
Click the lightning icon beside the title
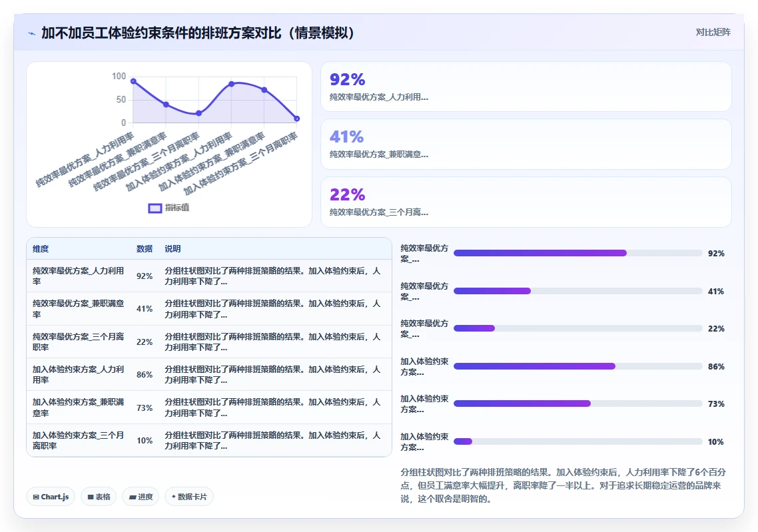click(32, 33)
